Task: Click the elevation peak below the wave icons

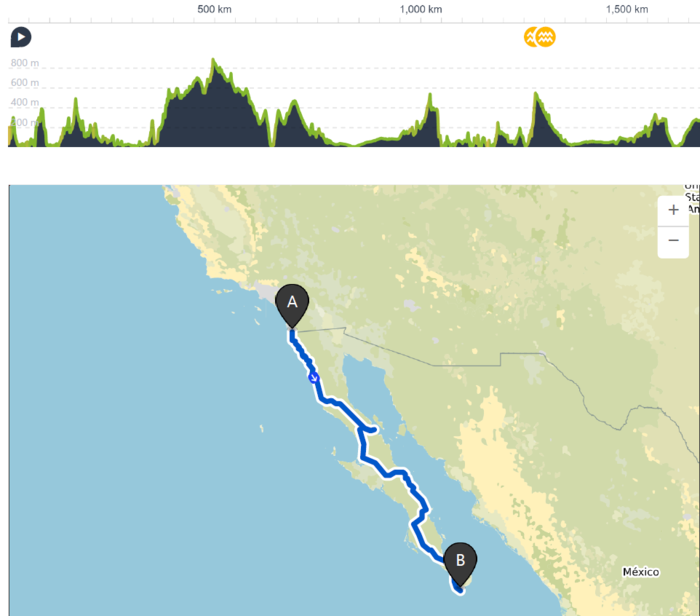Action: coord(537,95)
